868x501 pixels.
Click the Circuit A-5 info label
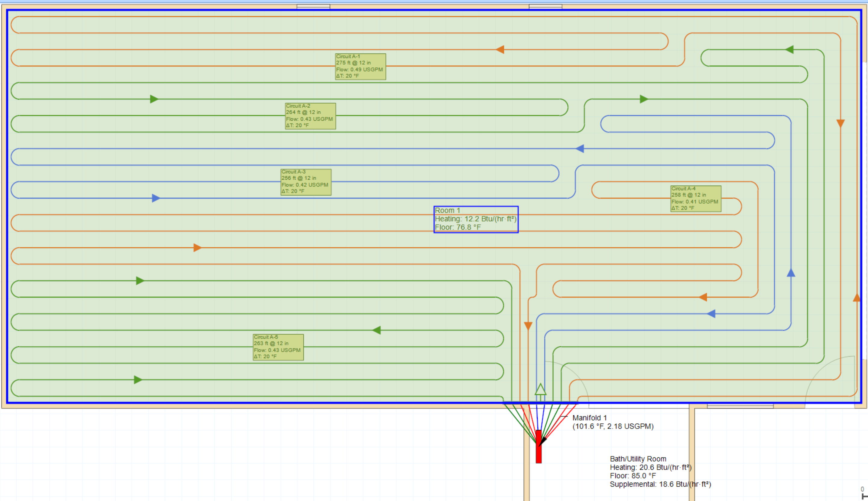pos(278,347)
